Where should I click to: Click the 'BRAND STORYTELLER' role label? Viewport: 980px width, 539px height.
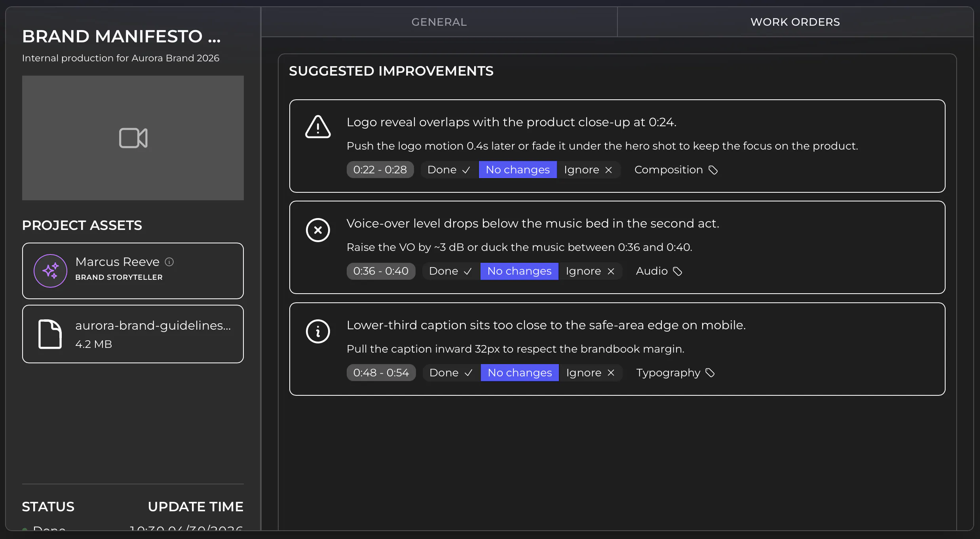pyautogui.click(x=119, y=277)
